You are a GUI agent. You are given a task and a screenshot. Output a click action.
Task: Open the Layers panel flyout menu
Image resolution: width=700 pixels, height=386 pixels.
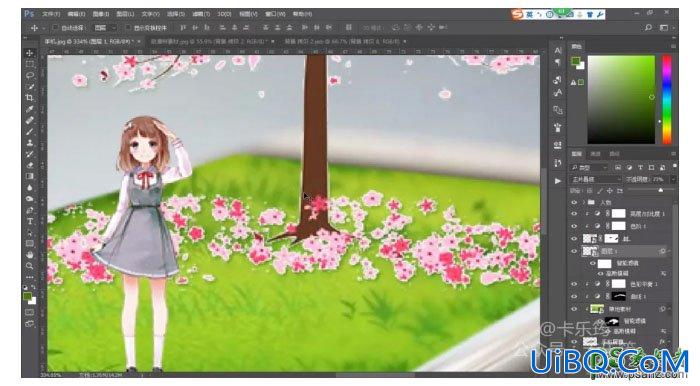tap(673, 154)
